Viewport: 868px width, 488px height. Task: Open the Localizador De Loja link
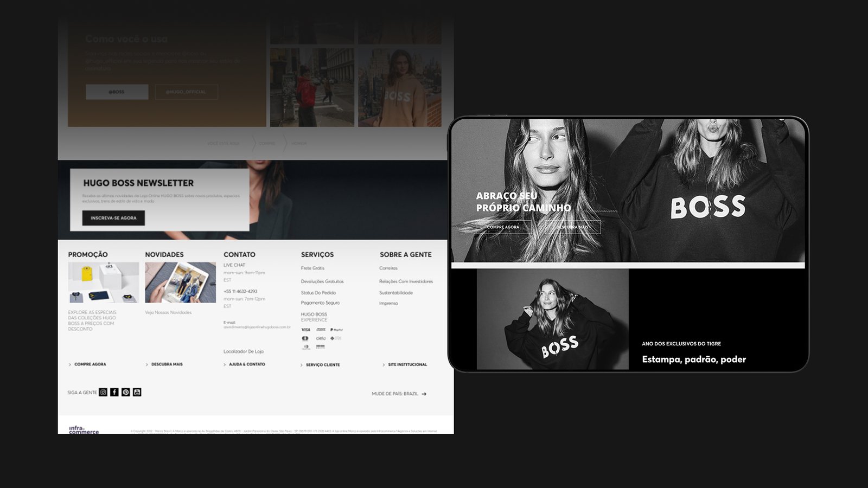244,351
